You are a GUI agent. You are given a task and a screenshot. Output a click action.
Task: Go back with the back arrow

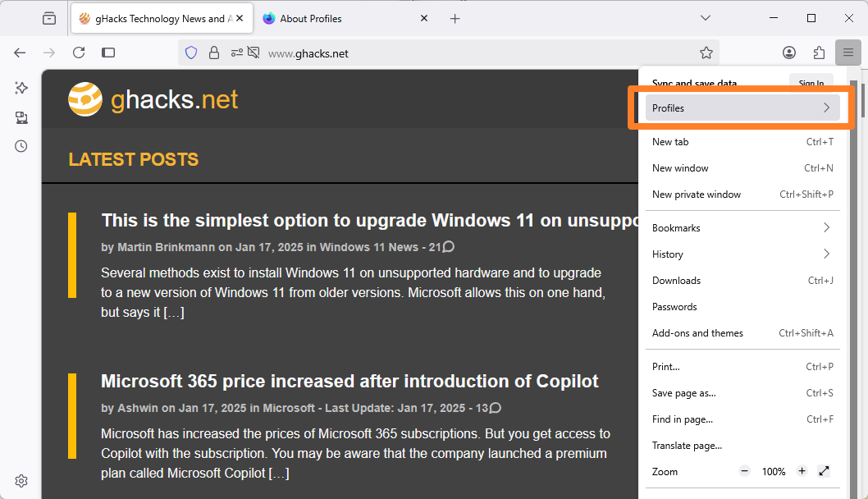point(20,53)
